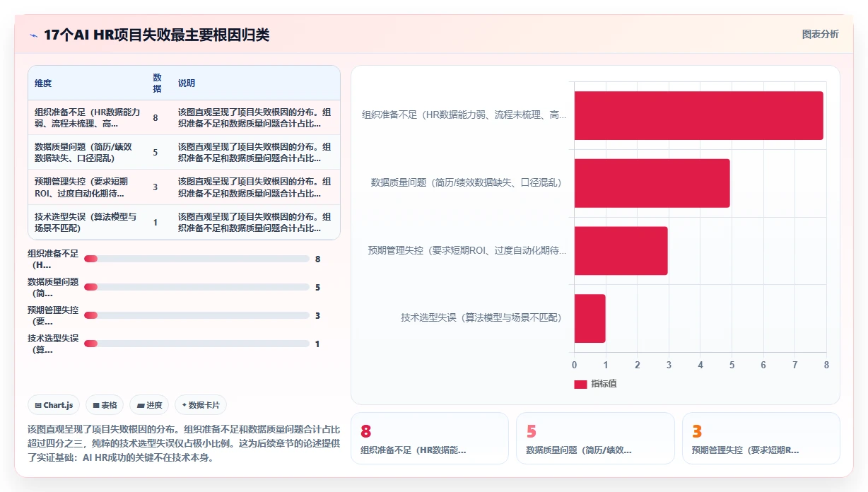The width and height of the screenshot is (868, 492).
Task: Toggle the 指标值 legend color swatch
Action: pyautogui.click(x=580, y=384)
